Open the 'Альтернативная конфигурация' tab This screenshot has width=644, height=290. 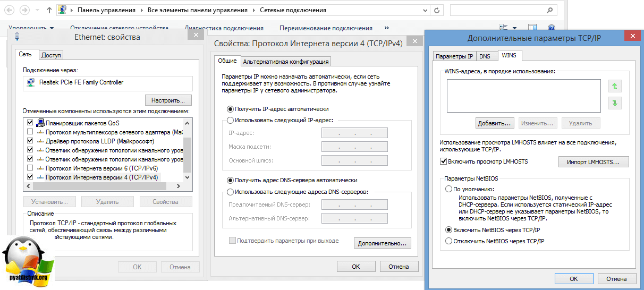[286, 62]
